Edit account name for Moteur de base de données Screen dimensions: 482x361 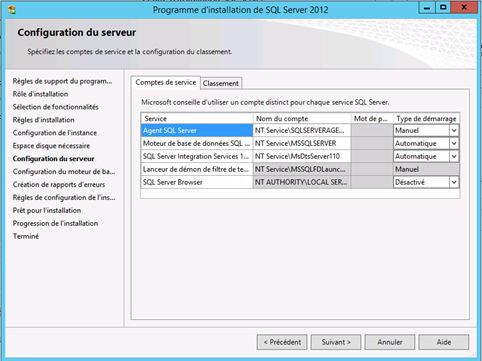(x=302, y=143)
